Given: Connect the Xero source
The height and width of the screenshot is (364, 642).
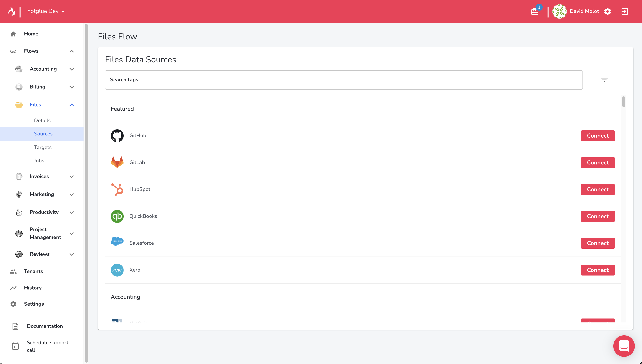Looking at the screenshot, I should [598, 270].
